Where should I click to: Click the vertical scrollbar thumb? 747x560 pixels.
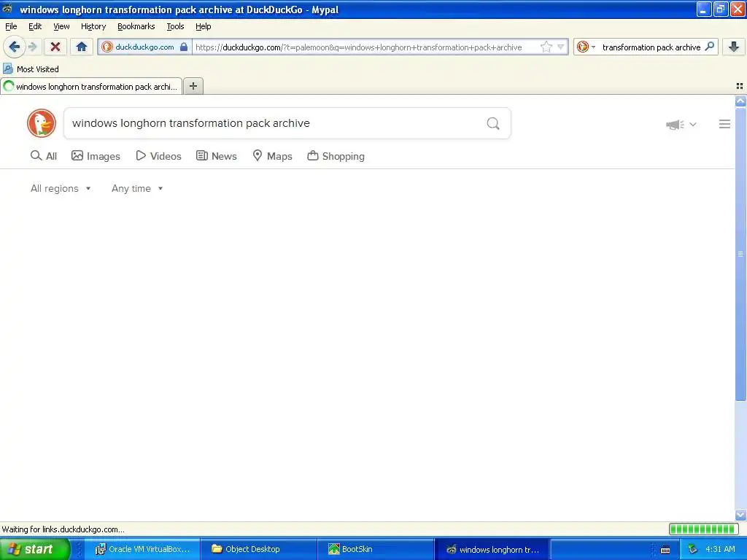click(740, 254)
